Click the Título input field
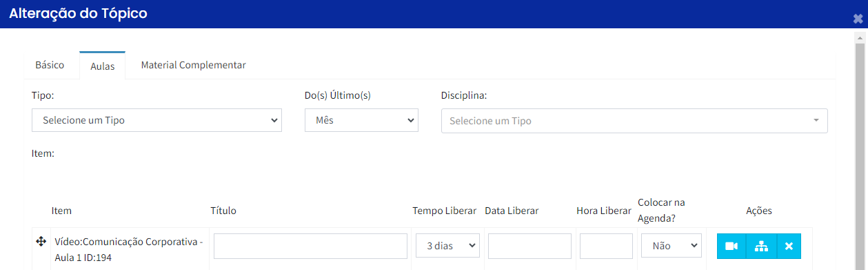The height and width of the screenshot is (270, 868). tap(310, 246)
